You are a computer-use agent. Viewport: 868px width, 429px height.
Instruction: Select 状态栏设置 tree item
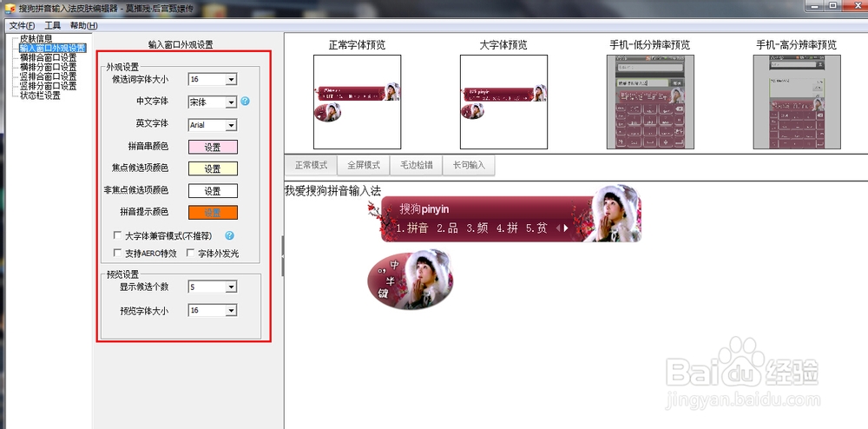(40, 96)
